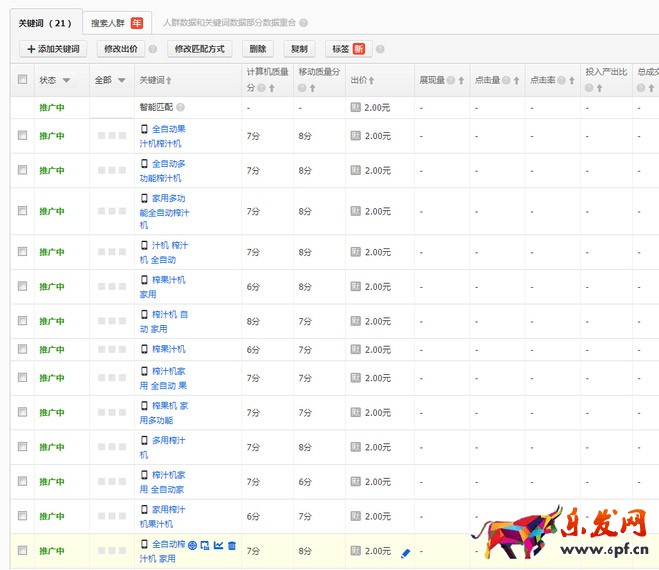Screen dimensions: 659x570
Task: Select checkbox for 榨果汁机 家用 row
Action: point(23,287)
